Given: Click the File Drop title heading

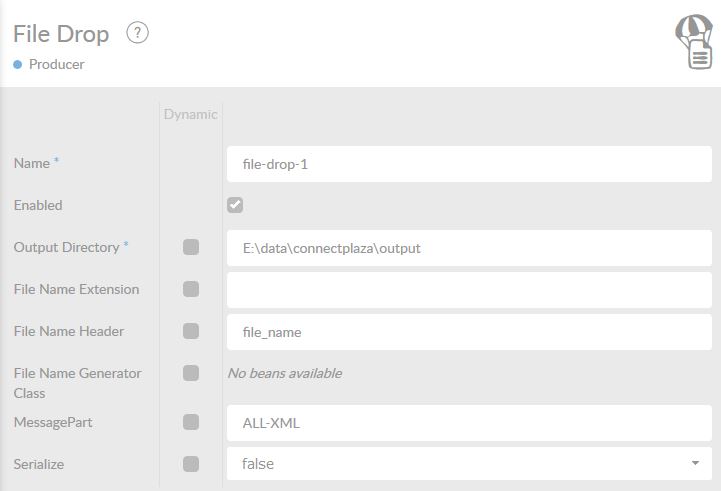Looking at the screenshot, I should 61,34.
